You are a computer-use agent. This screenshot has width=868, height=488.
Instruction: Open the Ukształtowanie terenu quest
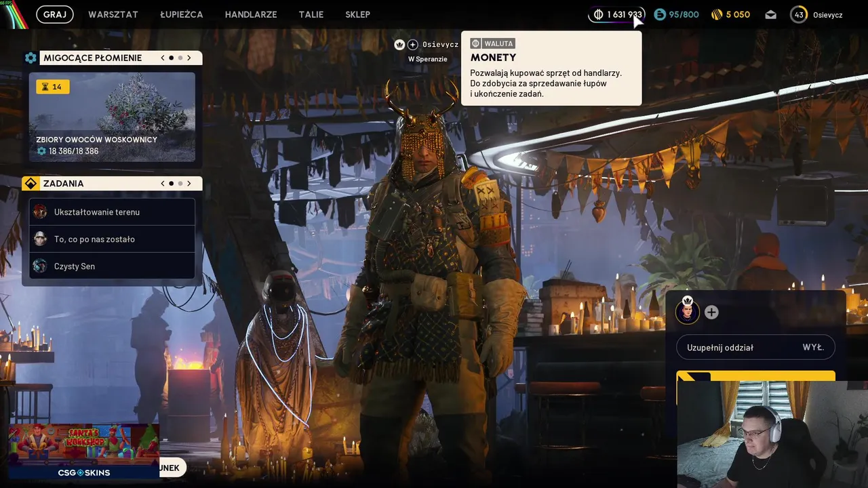click(112, 212)
